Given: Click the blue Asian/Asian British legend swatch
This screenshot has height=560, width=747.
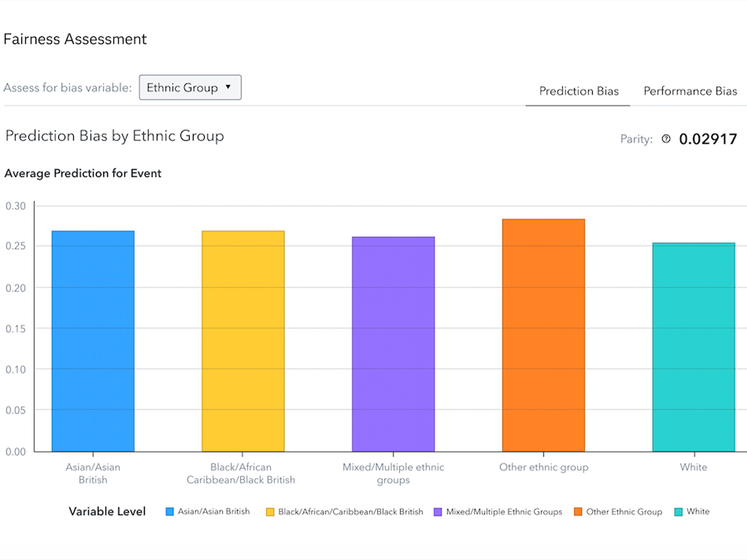Looking at the screenshot, I should click(x=170, y=511).
